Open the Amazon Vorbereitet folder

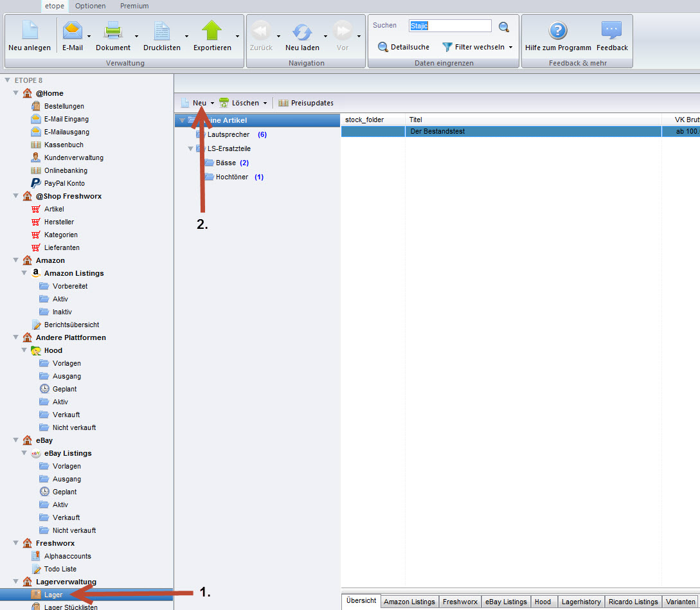click(x=69, y=286)
